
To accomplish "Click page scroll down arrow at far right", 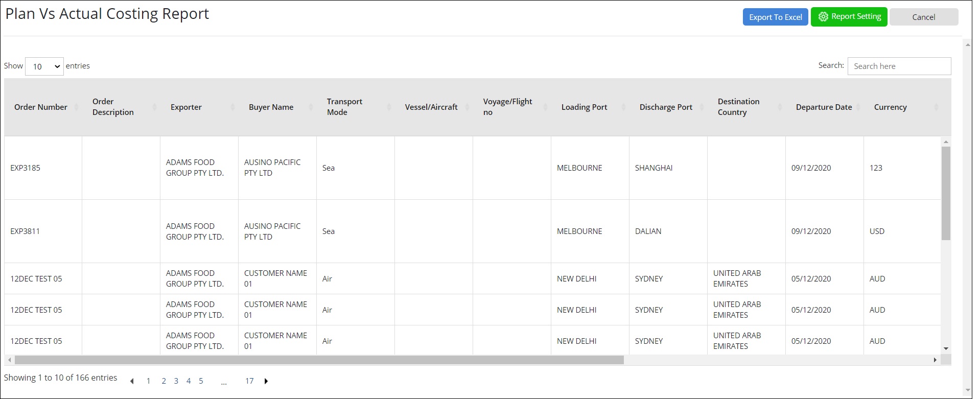I will point(967,391).
